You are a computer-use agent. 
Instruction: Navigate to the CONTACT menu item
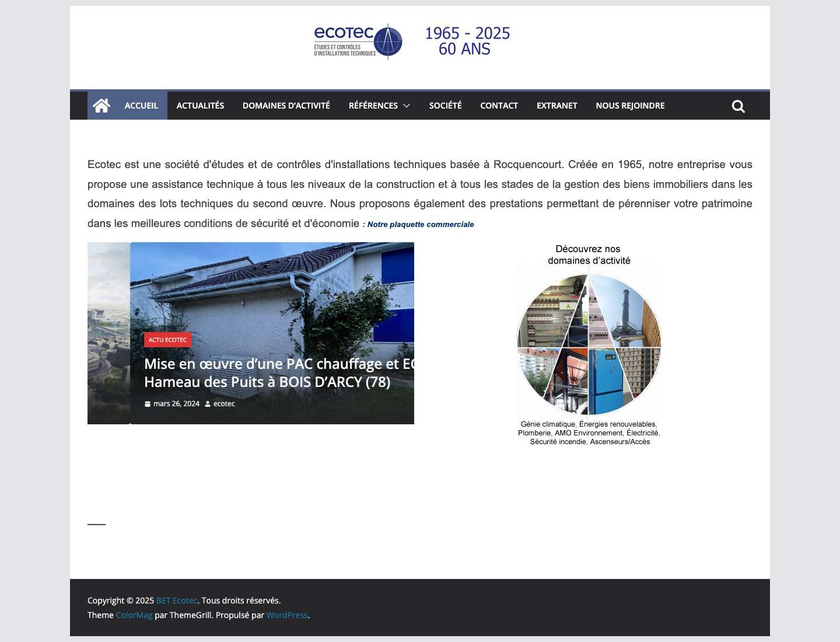499,105
